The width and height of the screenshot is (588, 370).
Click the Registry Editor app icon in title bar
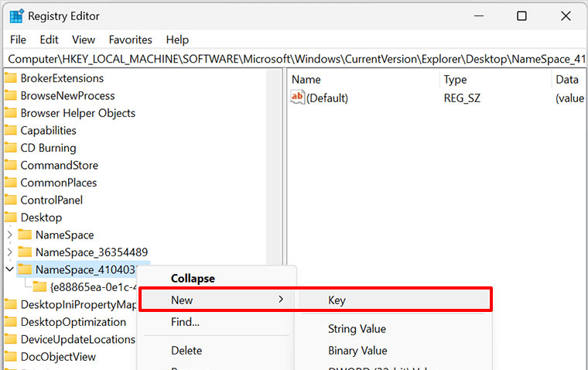click(16, 15)
